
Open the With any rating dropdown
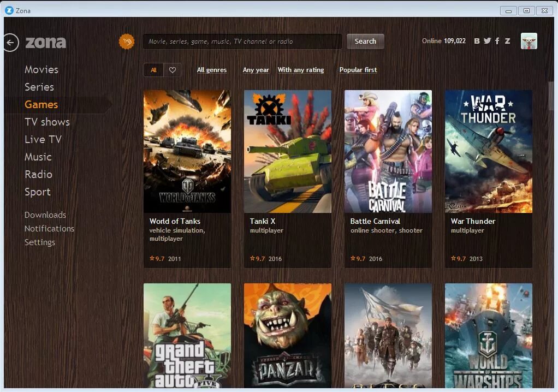tap(301, 70)
